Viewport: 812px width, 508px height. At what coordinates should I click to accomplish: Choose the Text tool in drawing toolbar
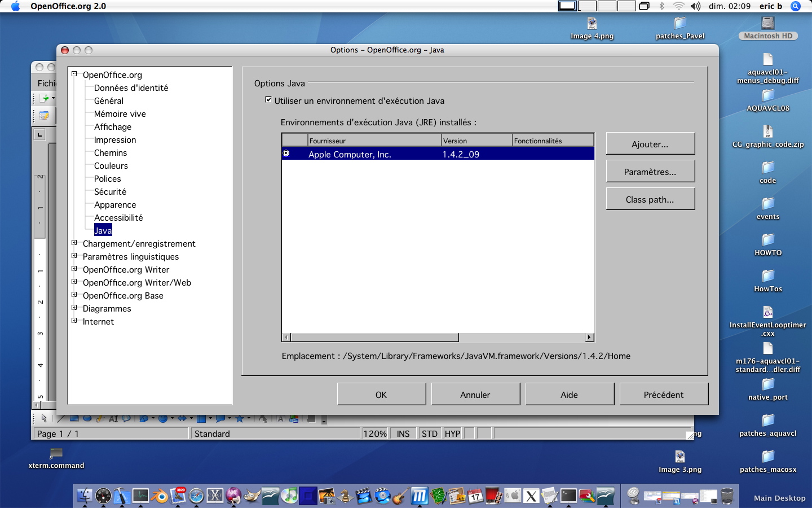(x=113, y=418)
